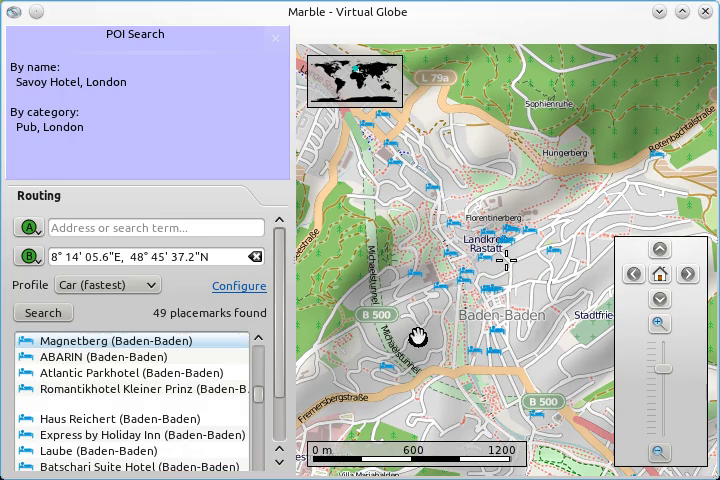Click the world overview minimap

tap(356, 81)
